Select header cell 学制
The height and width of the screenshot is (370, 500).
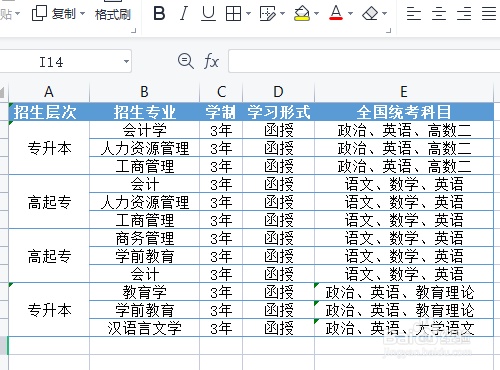coord(221,112)
